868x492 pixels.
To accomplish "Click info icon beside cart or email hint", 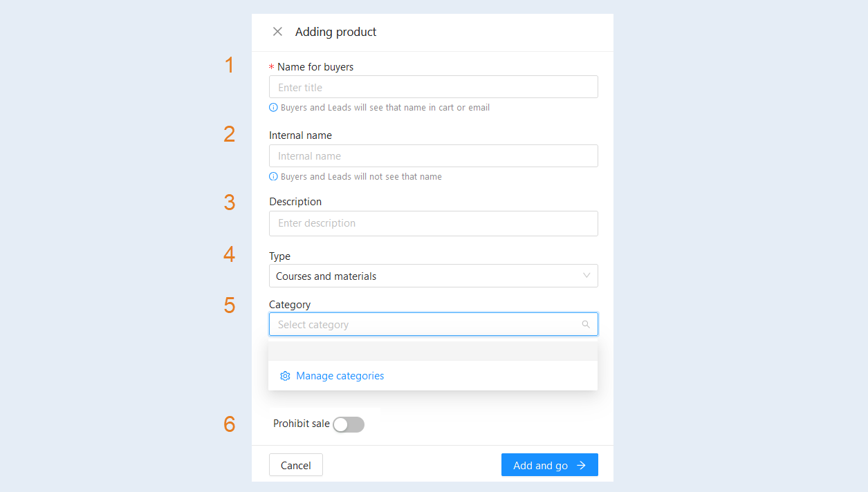I will [x=273, y=108].
